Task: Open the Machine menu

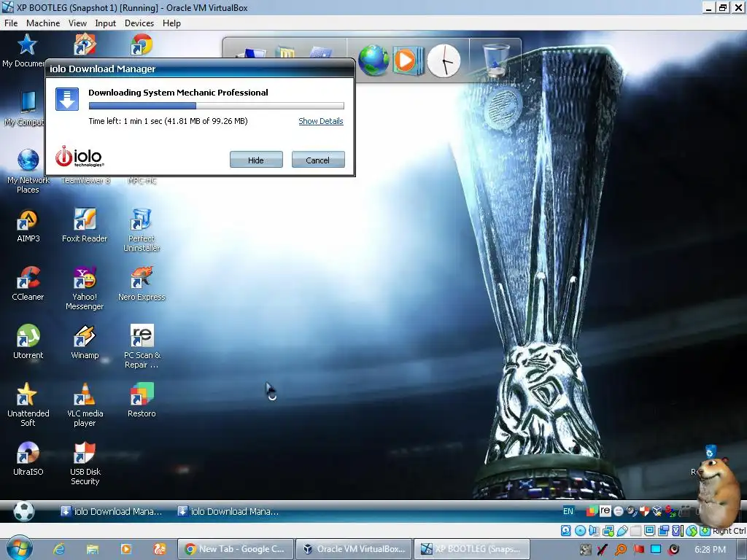Action: (43, 23)
